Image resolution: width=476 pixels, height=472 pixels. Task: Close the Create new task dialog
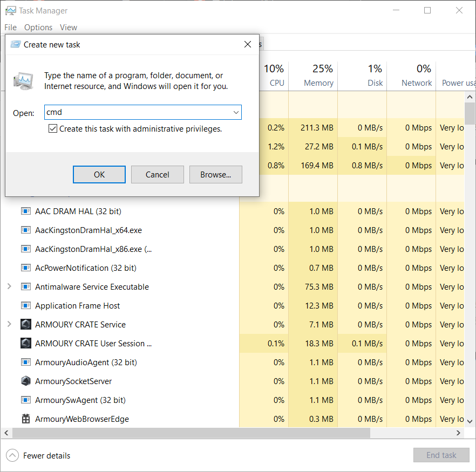pos(248,45)
